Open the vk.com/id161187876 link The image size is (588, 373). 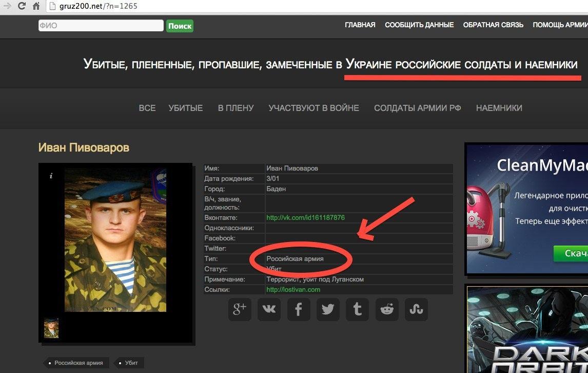click(x=305, y=217)
